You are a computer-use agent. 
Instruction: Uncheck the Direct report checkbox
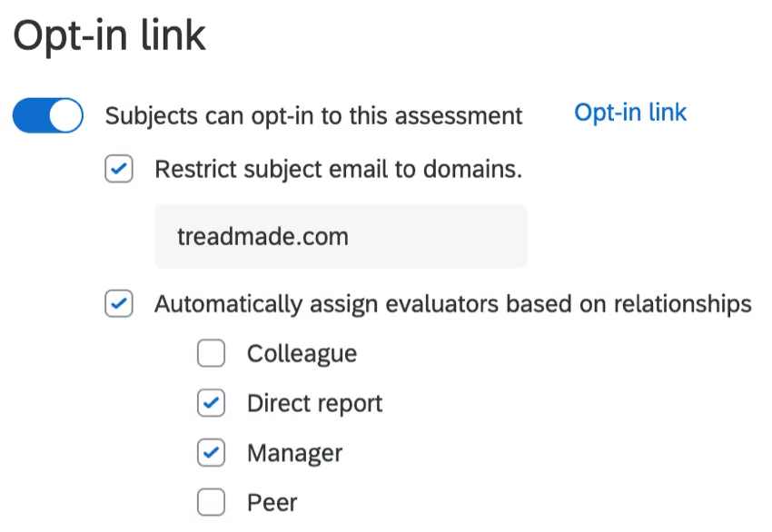(211, 403)
